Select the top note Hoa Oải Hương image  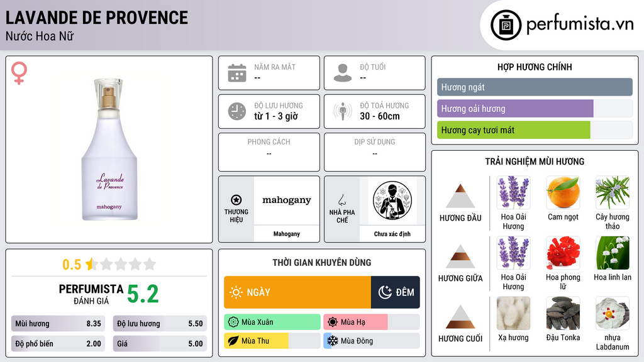[513, 193]
